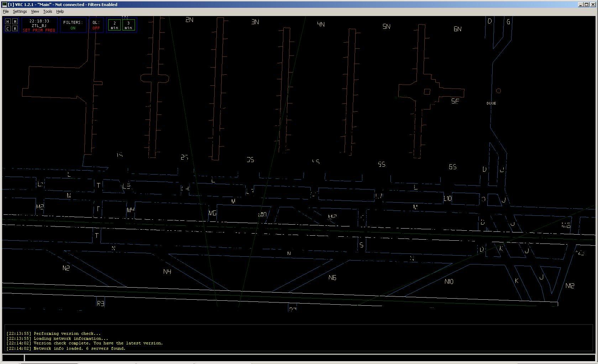Click the M button in the button bar
The width and height of the screenshot is (598, 364).
[x=15, y=22]
